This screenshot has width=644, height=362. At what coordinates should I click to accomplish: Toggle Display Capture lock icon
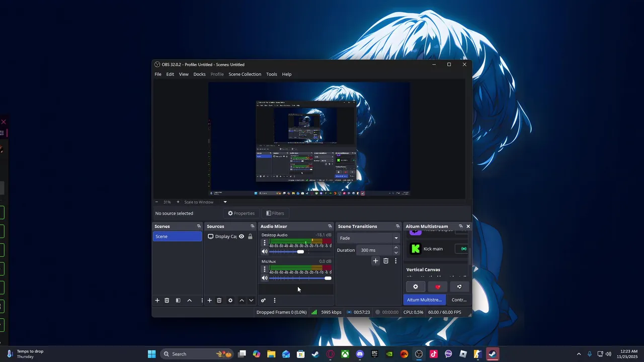[250, 236]
